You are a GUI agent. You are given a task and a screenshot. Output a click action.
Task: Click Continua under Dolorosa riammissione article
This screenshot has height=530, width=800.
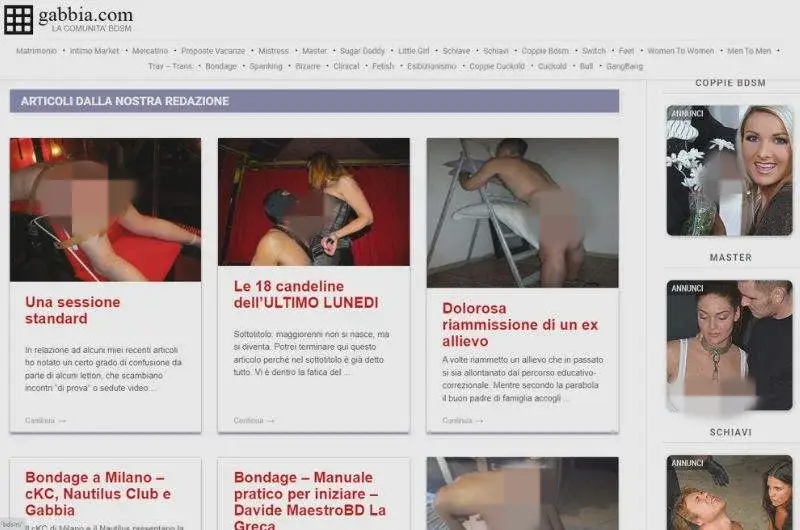click(463, 420)
